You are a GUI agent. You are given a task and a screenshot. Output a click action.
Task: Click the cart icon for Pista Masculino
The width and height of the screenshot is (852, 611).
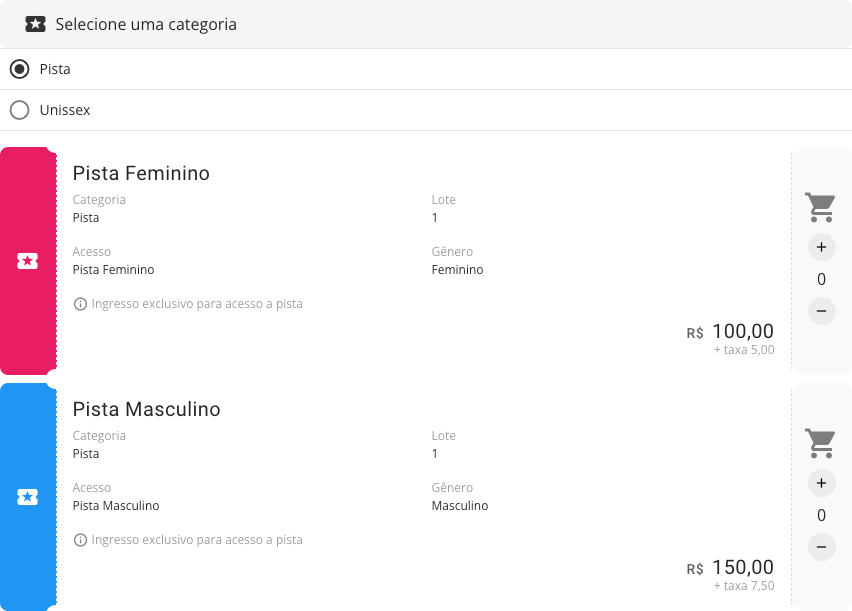coord(820,443)
